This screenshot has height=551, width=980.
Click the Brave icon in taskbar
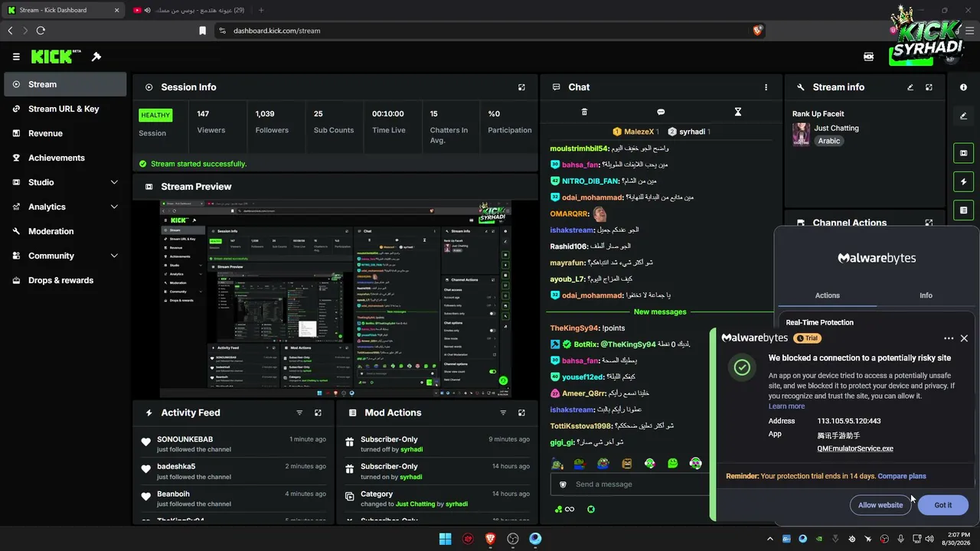coord(490,539)
